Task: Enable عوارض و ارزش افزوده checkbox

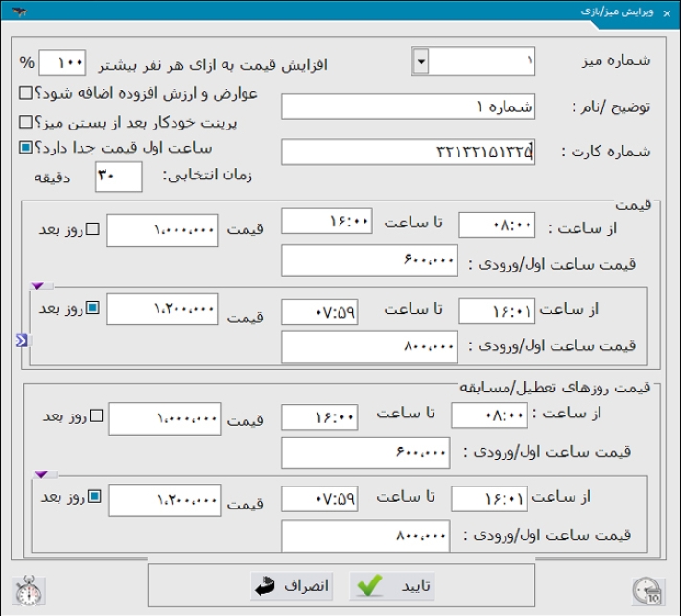Action: (x=25, y=94)
